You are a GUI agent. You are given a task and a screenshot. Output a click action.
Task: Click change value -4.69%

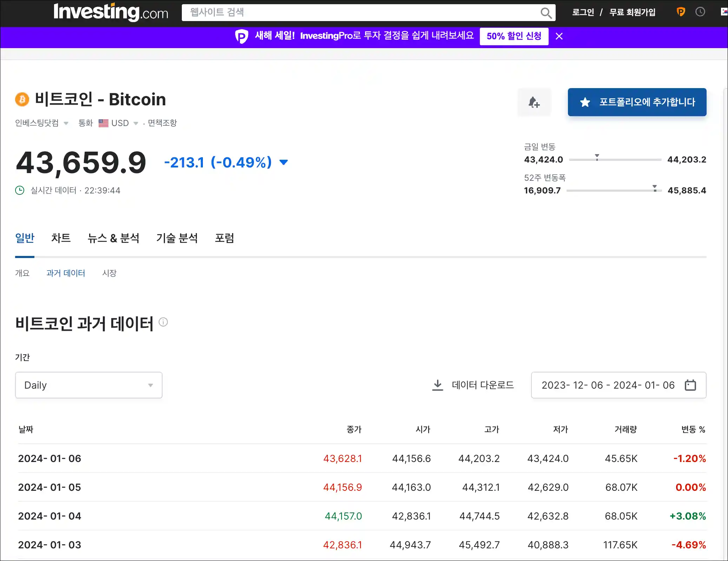click(x=689, y=545)
